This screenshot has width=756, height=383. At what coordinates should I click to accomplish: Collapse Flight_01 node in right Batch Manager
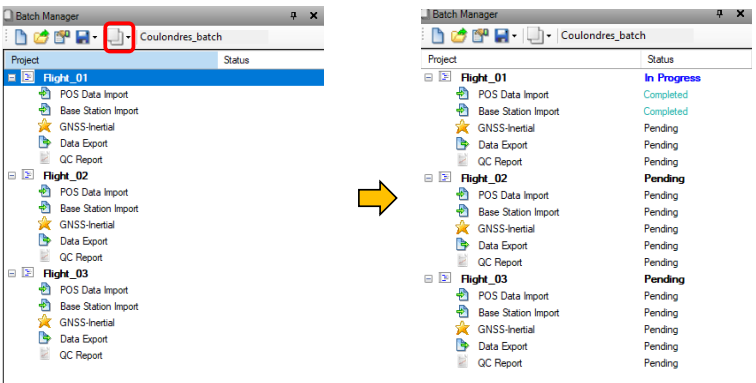pos(428,78)
